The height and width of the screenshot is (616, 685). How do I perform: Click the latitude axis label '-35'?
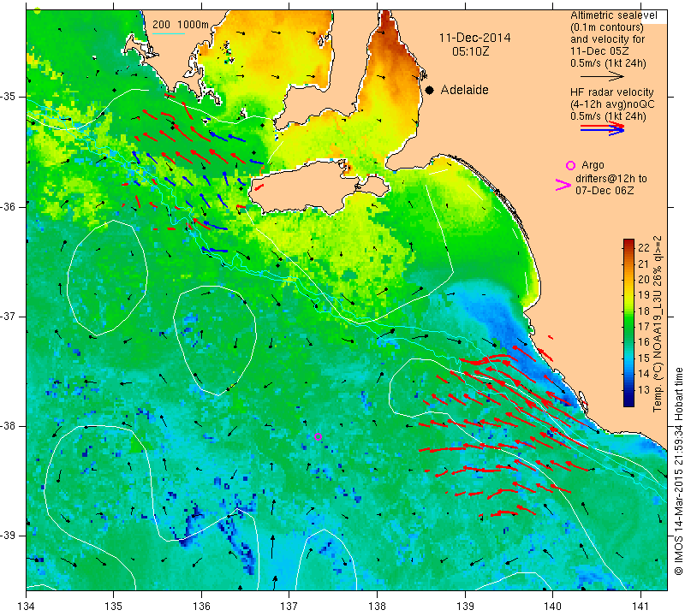coord(10,96)
